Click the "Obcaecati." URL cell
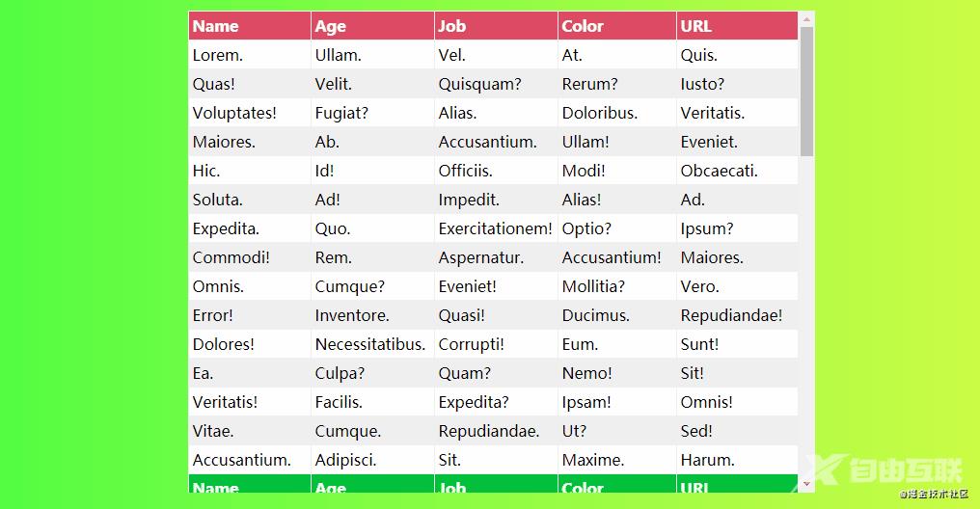The height and width of the screenshot is (509, 980). 720,171
